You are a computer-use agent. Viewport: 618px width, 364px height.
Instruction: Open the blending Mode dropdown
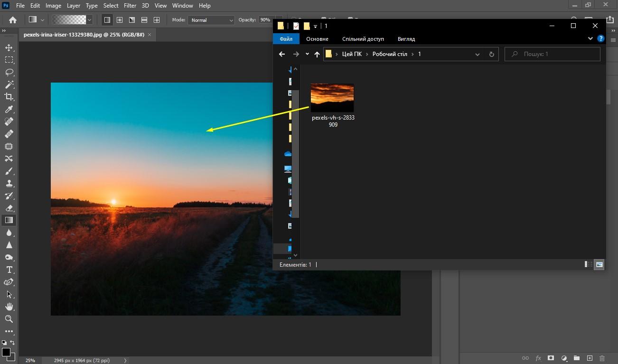click(211, 20)
